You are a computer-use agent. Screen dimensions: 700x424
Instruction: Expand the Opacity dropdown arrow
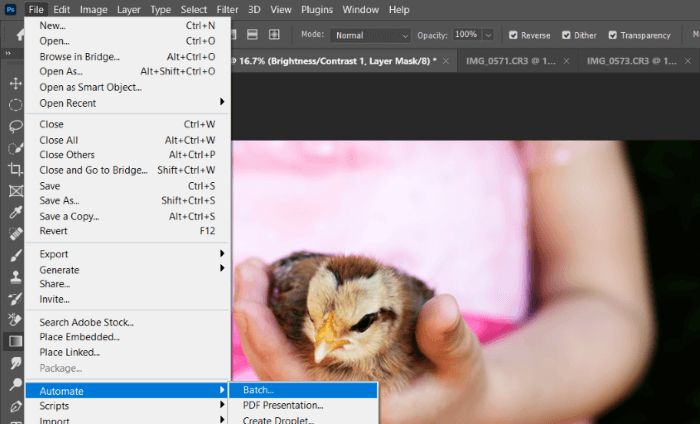tap(487, 35)
